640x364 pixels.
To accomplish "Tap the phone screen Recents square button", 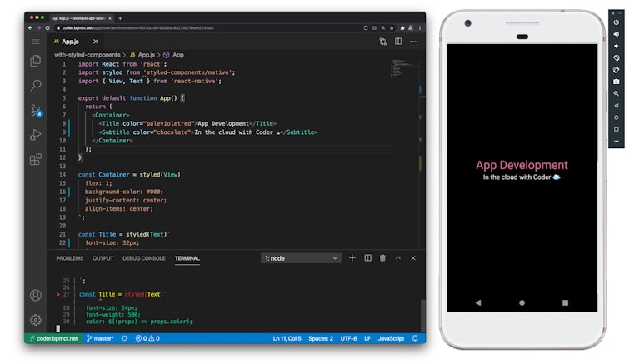I will 565,303.
